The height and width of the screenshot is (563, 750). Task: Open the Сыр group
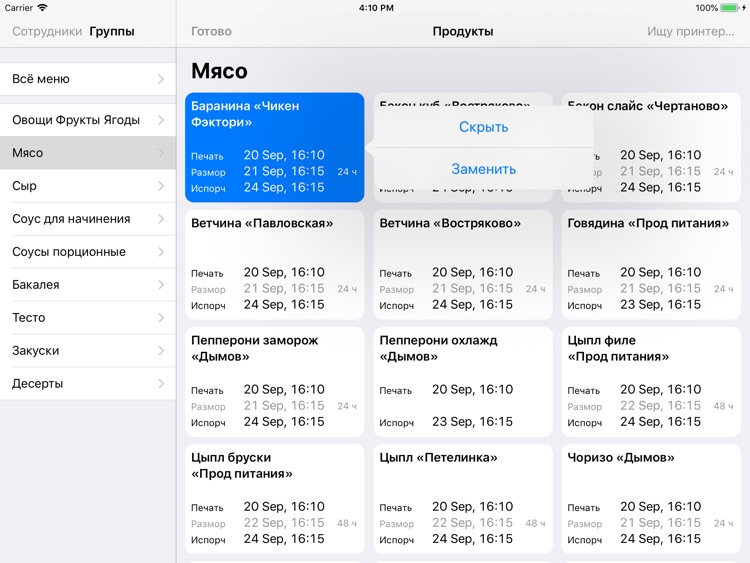point(88,186)
